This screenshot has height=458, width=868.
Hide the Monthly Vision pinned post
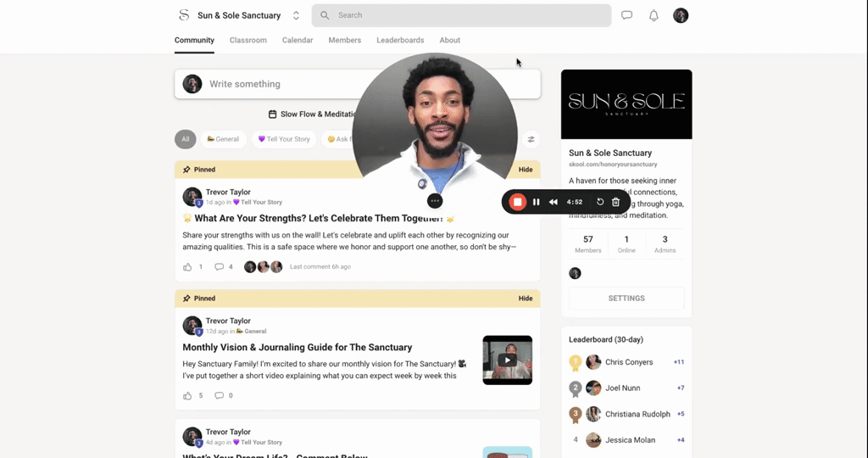pos(526,298)
